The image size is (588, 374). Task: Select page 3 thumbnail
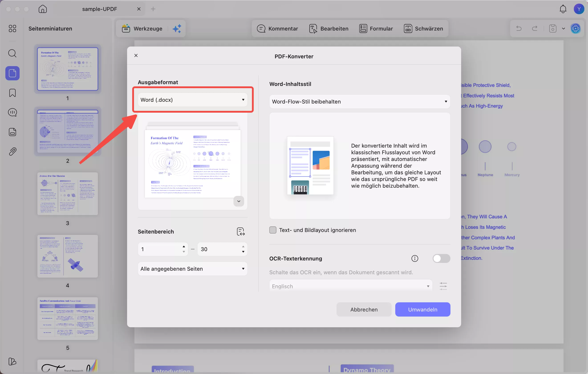(68, 194)
